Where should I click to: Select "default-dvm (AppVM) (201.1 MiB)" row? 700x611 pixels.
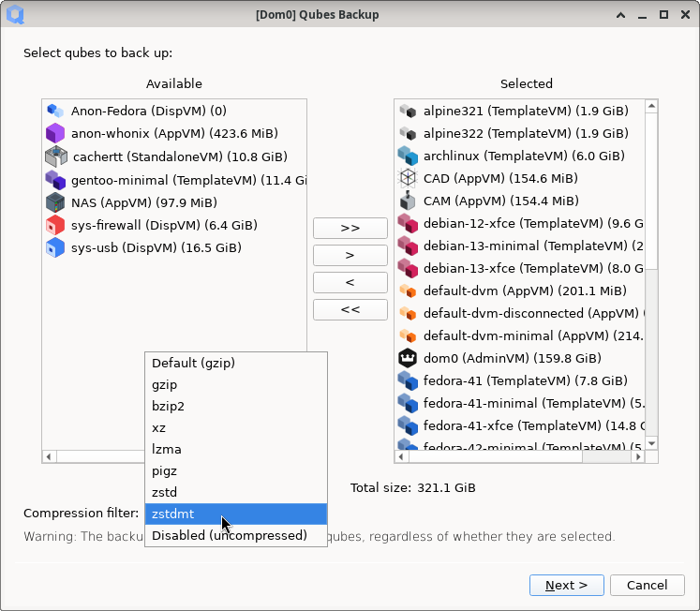[x=520, y=291]
